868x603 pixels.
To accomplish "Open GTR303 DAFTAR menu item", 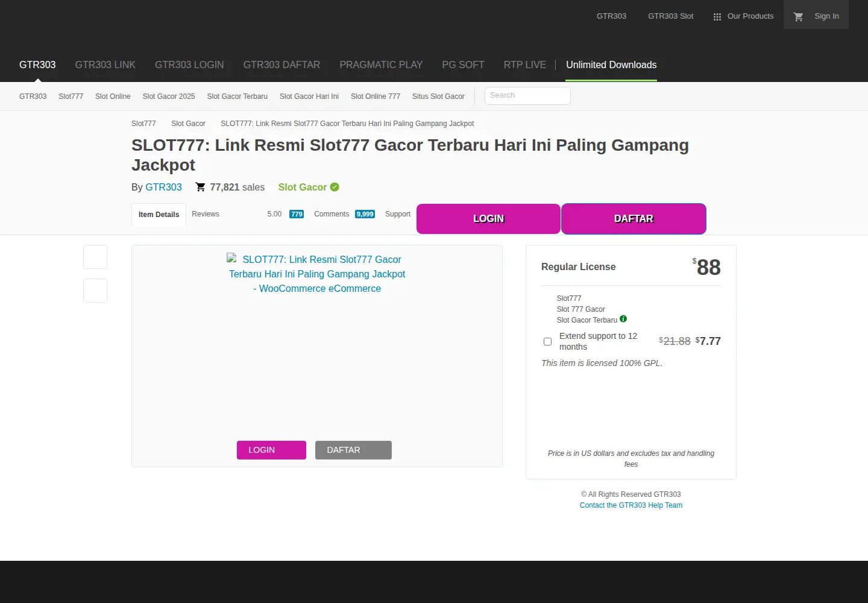I will [x=281, y=65].
